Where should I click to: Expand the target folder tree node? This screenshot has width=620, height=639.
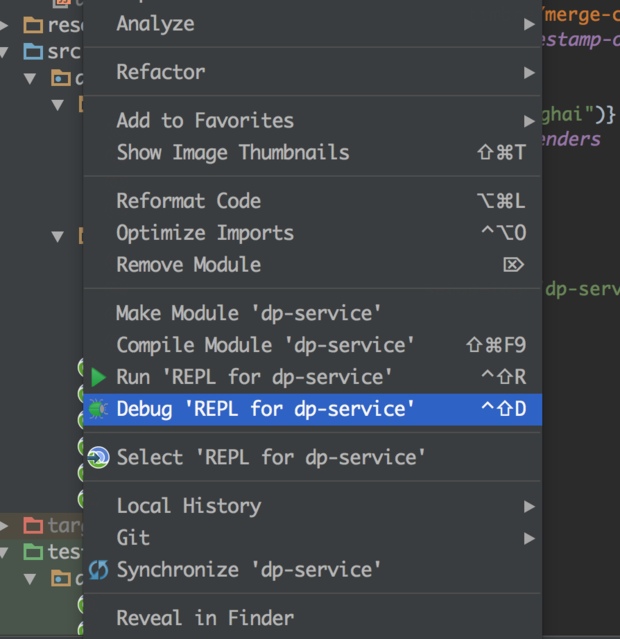pyautogui.click(x=4, y=526)
